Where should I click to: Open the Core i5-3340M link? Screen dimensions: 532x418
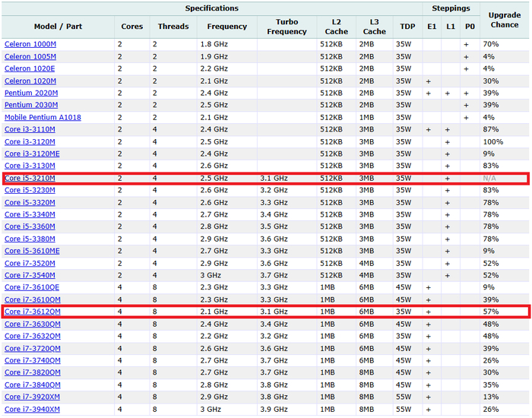[x=30, y=214]
